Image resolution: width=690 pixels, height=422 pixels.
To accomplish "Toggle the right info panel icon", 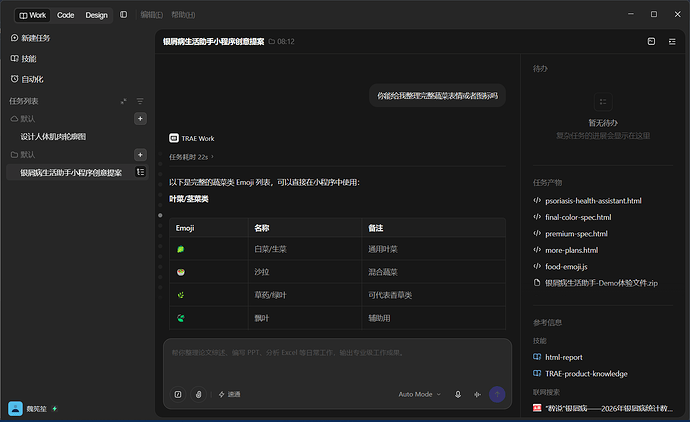I will [x=672, y=41].
